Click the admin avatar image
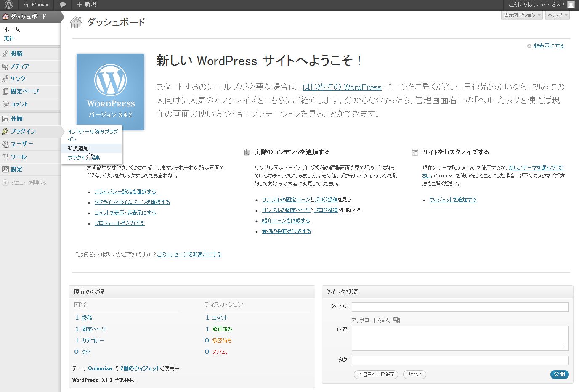The height and width of the screenshot is (392, 579). [x=571, y=5]
